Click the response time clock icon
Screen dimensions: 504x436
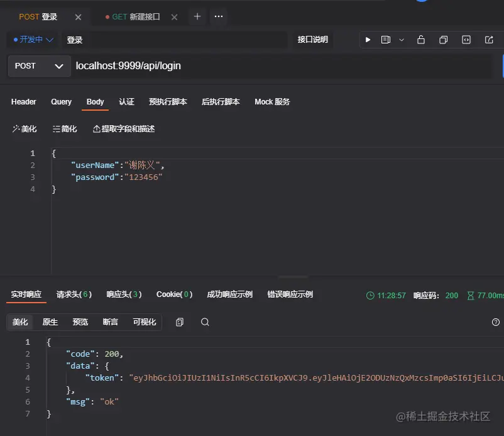(370, 296)
